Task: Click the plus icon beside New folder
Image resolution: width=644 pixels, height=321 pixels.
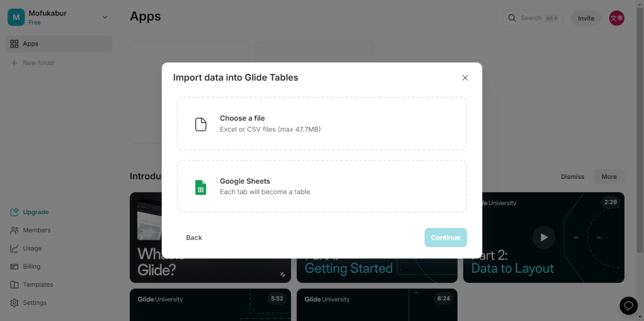Action: [14, 63]
